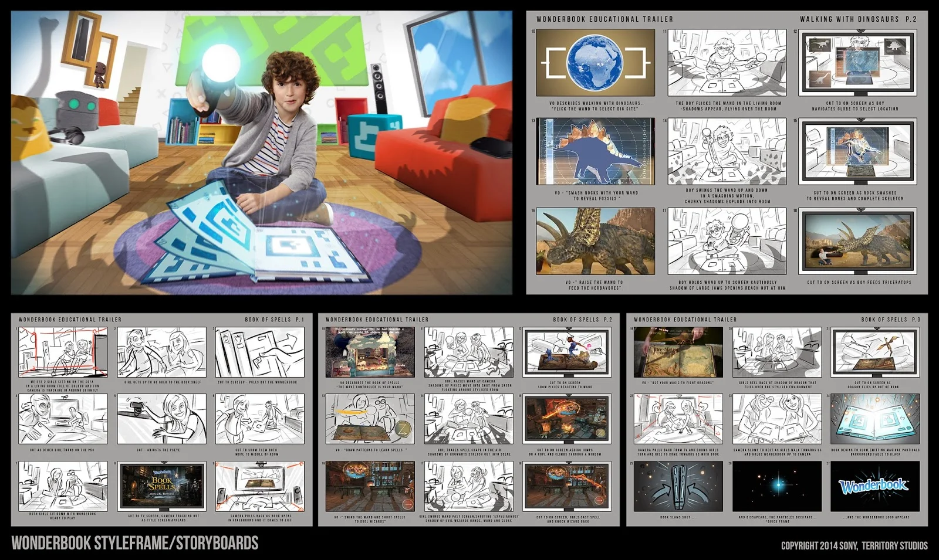Select the dragon flying out of book TV frame

click(x=875, y=352)
